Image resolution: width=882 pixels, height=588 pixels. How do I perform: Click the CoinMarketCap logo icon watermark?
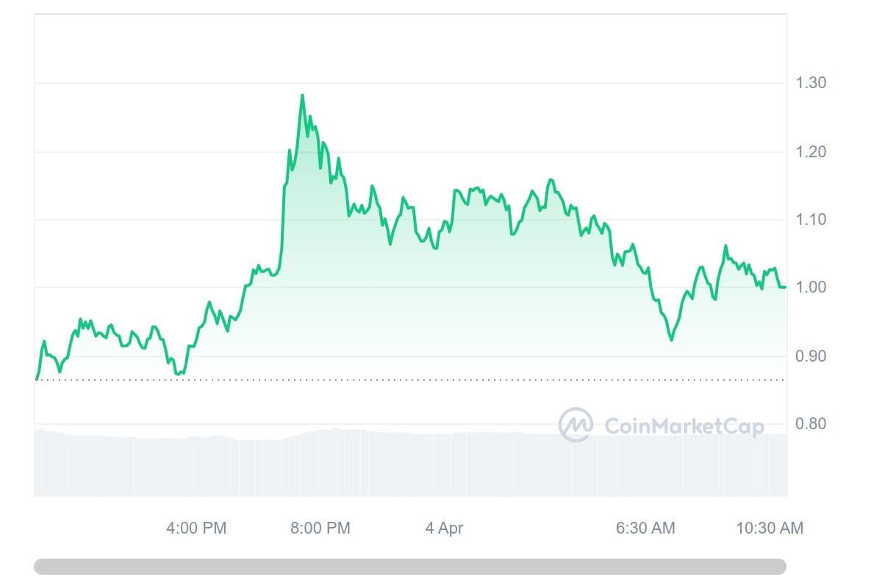tap(576, 425)
